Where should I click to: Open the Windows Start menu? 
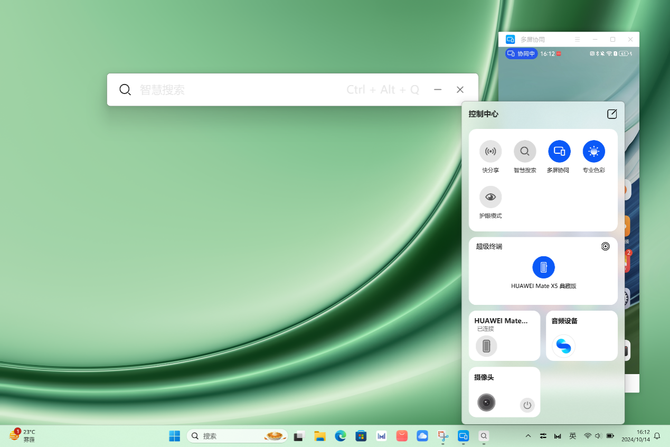pos(174,436)
